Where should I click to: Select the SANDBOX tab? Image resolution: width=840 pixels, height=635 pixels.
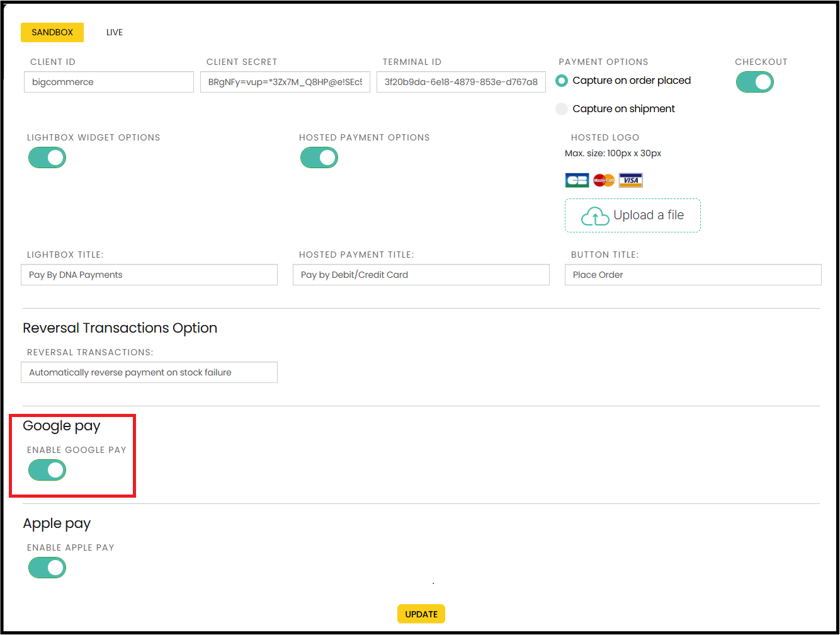coord(52,32)
